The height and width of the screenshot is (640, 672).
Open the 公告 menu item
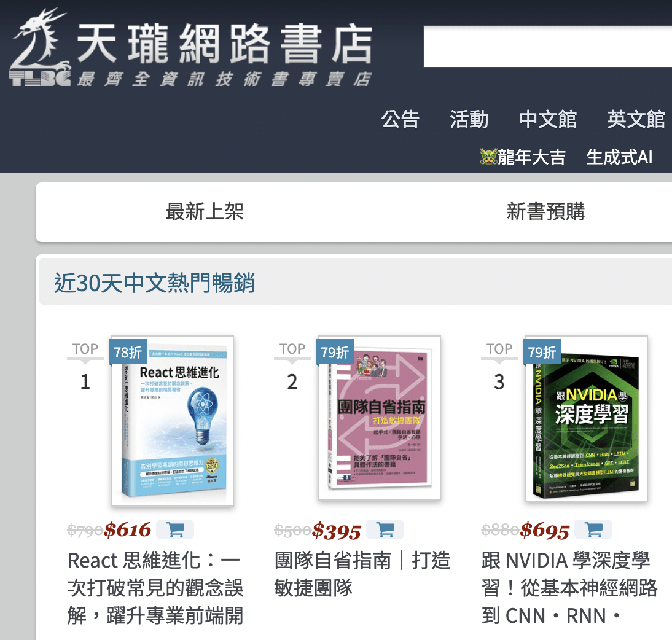pyautogui.click(x=400, y=119)
